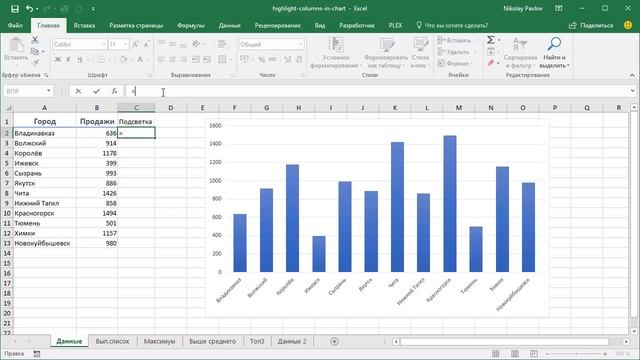Apply percent style number format
Viewport: 640px width, 360px height.
click(262, 60)
